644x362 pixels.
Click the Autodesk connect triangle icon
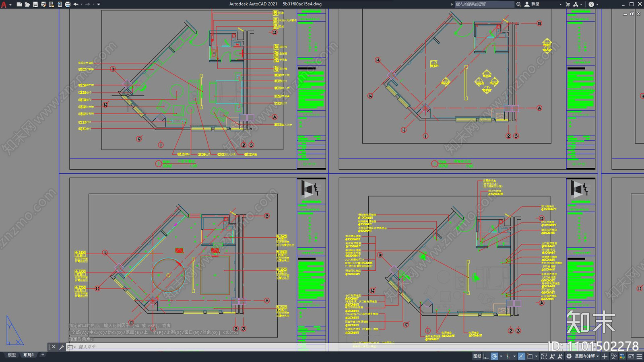(x=576, y=4)
